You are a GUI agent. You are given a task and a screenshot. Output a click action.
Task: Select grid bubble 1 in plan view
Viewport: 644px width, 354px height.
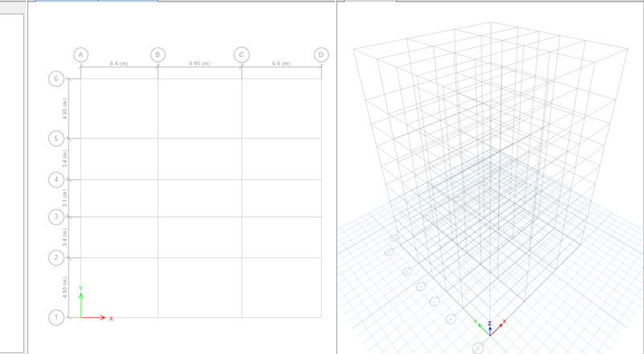56,317
